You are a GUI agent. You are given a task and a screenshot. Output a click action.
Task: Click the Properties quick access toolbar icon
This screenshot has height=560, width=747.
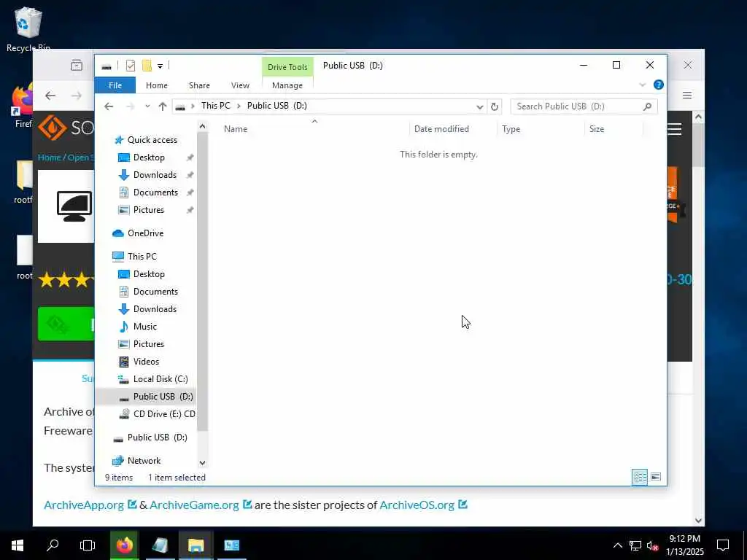(130, 66)
